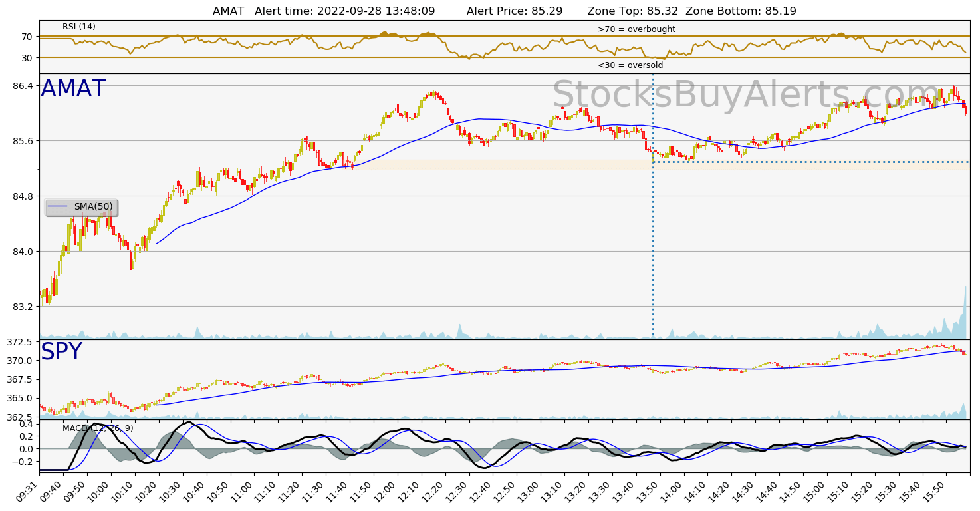Click the 86.4 price axis label
Viewport: 980px width, 511px height.
click(x=23, y=86)
